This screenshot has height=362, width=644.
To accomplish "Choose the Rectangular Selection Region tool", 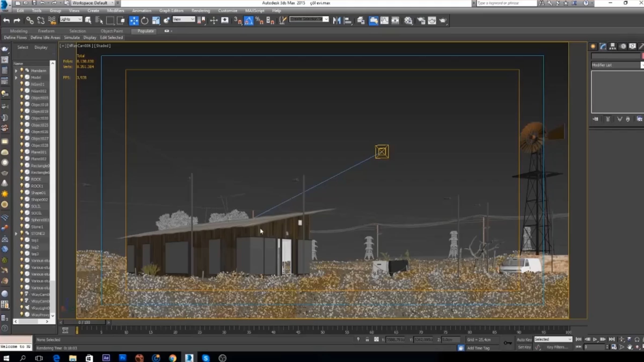I will click(x=110, y=20).
